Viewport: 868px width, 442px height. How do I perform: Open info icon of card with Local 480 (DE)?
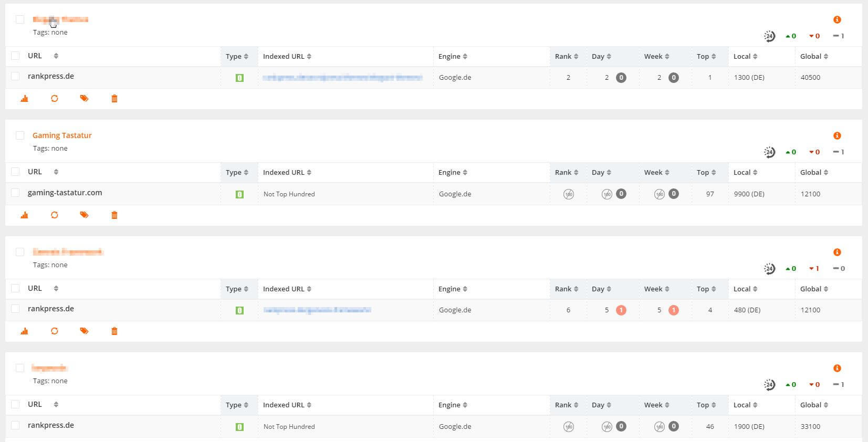837,252
